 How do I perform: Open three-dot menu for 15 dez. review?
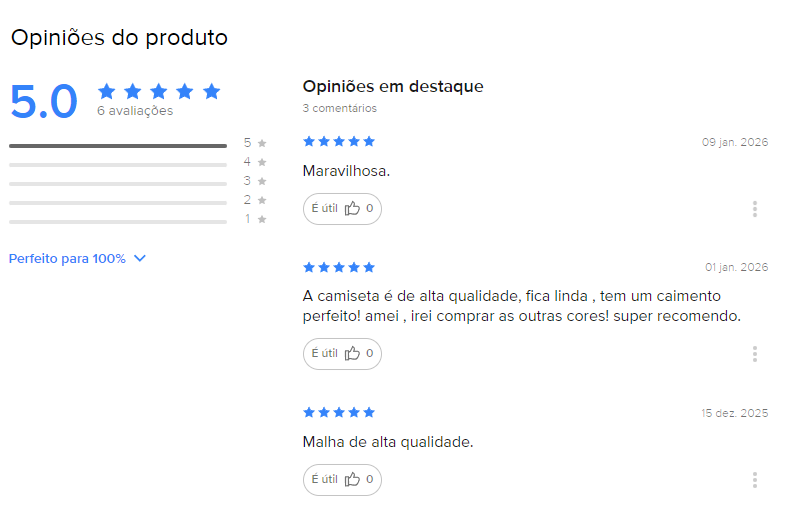click(x=754, y=480)
